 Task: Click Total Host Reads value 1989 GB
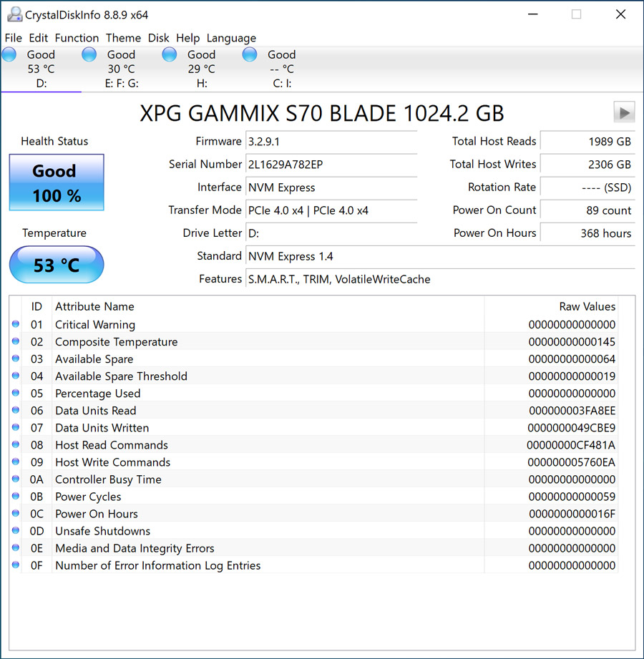(x=587, y=142)
